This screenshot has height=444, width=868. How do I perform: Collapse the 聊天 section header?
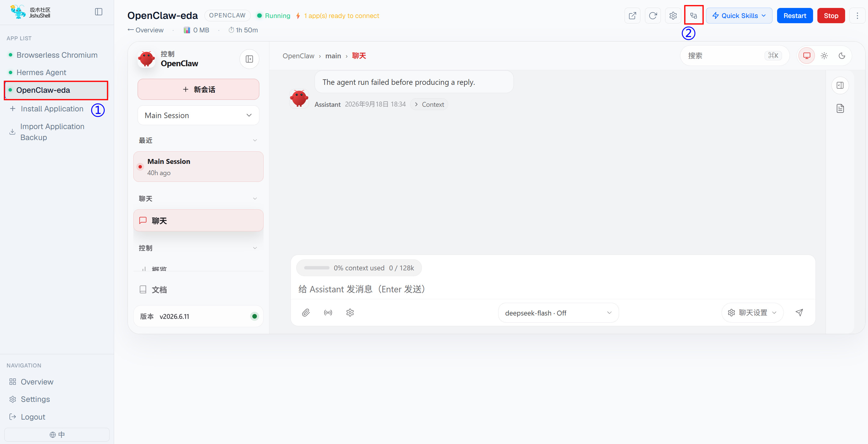tap(198, 199)
